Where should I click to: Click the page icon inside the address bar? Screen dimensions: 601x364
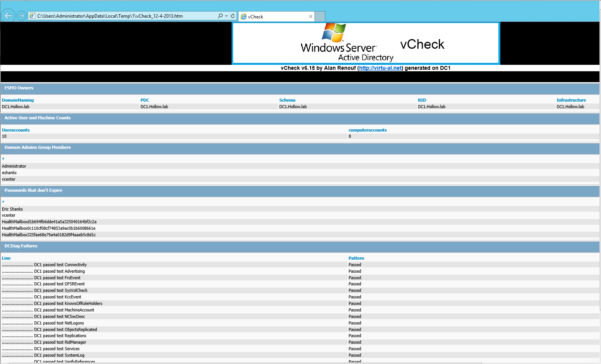[32, 16]
